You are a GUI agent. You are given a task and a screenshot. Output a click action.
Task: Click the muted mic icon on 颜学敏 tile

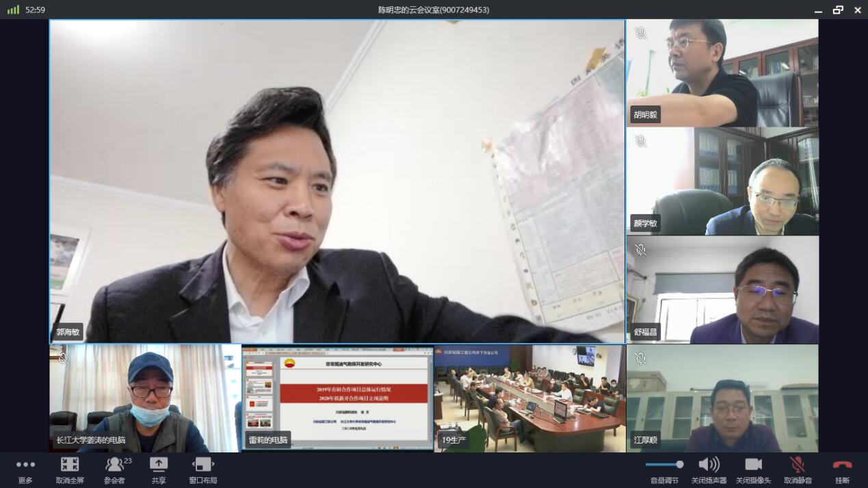640,141
